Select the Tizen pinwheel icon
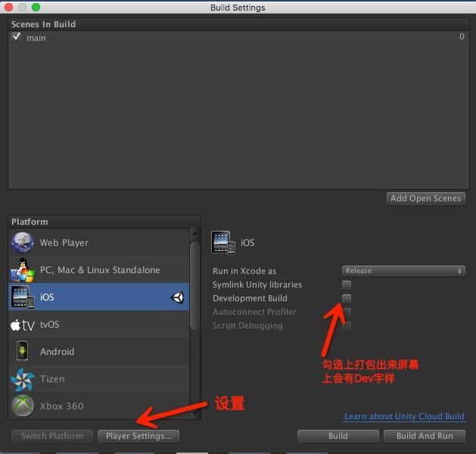476x454 pixels. click(x=22, y=379)
